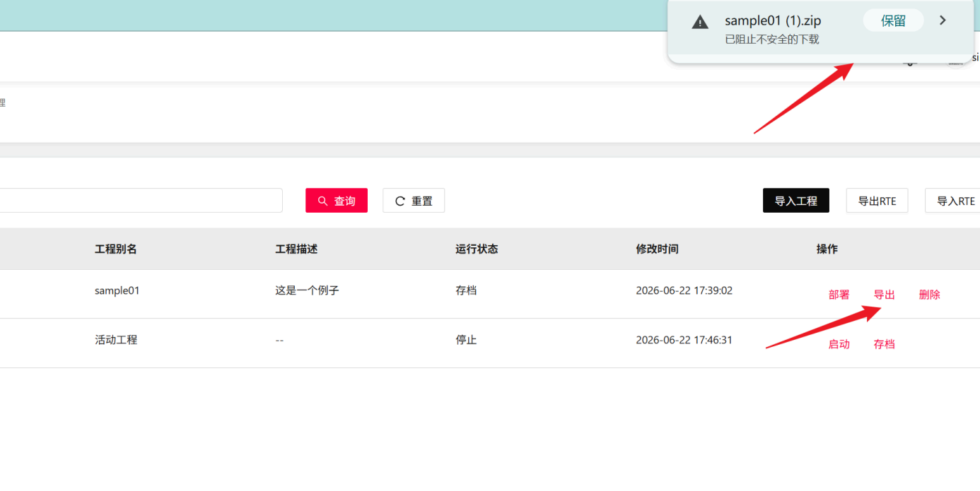
Task: Select the 活动工程 alias cell
Action: click(x=116, y=340)
